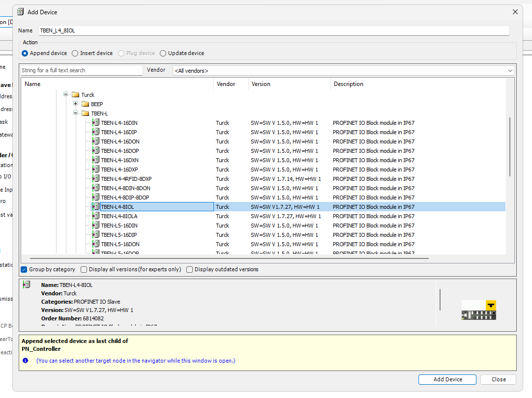Click the Add Device dialog title icon

[21, 12]
